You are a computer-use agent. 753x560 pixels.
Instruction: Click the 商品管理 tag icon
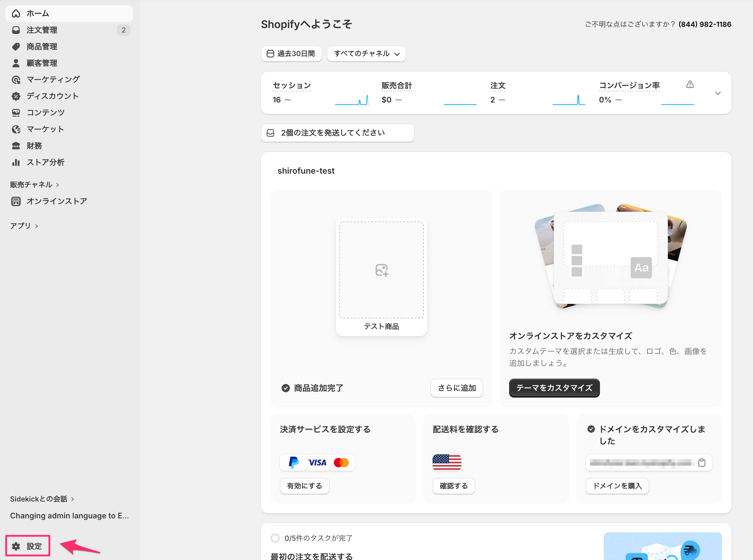[x=16, y=46]
